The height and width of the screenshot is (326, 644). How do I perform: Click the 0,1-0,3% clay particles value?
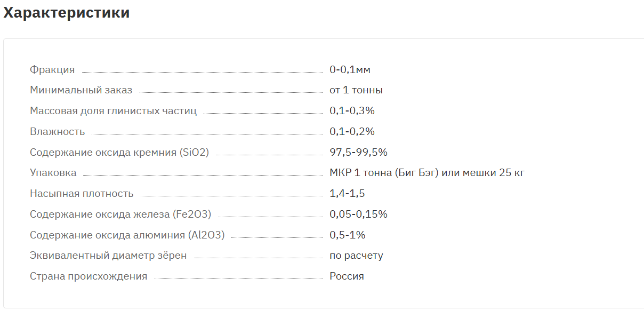pyautogui.click(x=352, y=111)
